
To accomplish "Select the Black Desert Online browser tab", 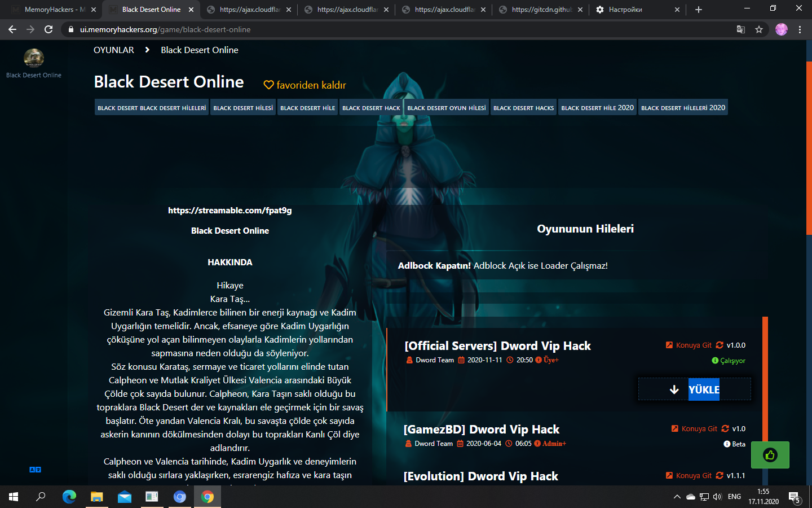I will click(x=151, y=10).
